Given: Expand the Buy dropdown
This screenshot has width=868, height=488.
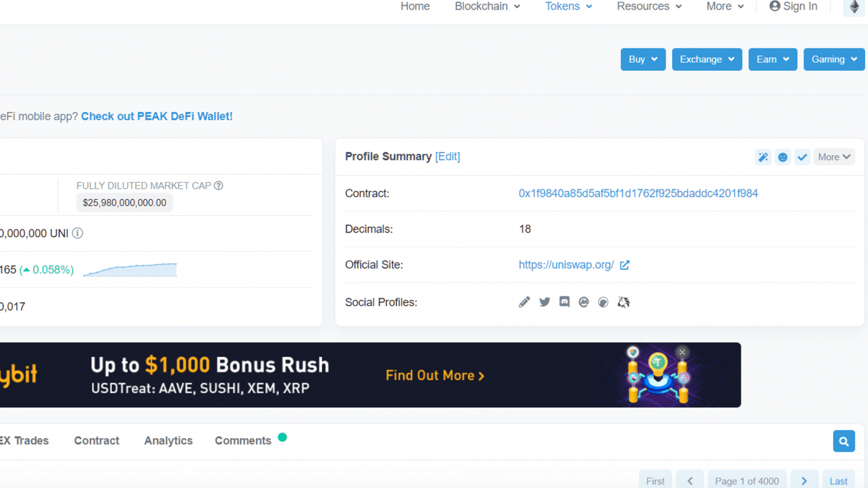Looking at the screenshot, I should 643,60.
